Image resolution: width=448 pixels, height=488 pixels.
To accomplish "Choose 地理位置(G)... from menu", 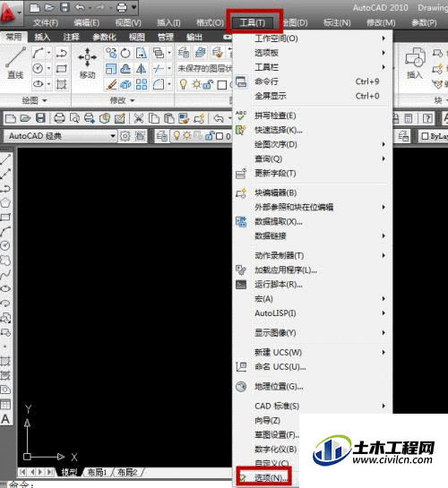I will coord(313,387).
